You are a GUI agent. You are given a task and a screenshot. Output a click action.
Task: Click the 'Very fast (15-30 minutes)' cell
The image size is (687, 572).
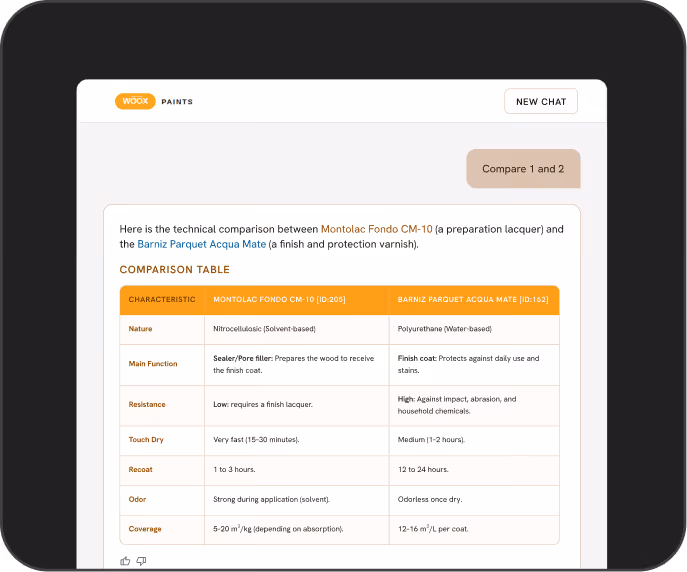[x=297, y=440]
